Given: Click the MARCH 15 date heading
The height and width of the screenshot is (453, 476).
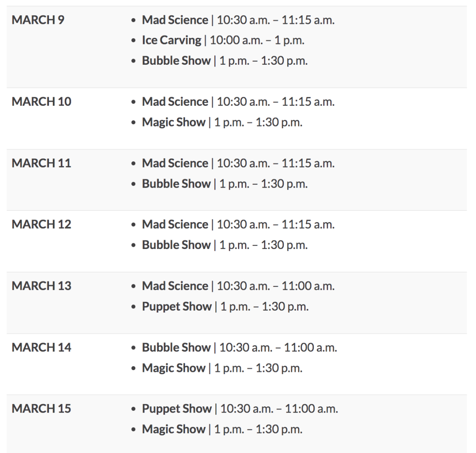Looking at the screenshot, I should coord(41,408).
